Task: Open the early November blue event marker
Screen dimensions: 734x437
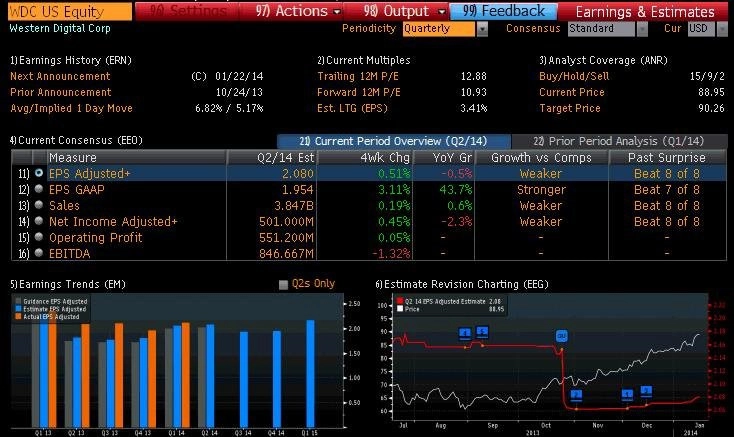Action: coord(576,395)
